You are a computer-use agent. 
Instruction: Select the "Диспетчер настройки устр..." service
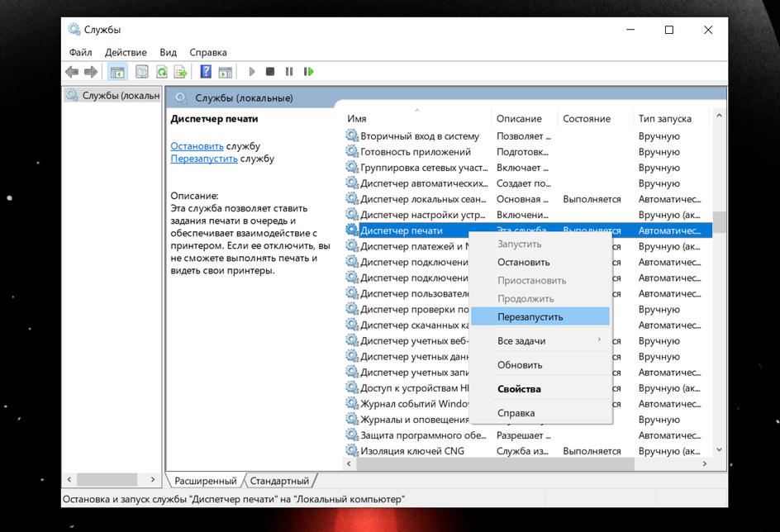423,215
